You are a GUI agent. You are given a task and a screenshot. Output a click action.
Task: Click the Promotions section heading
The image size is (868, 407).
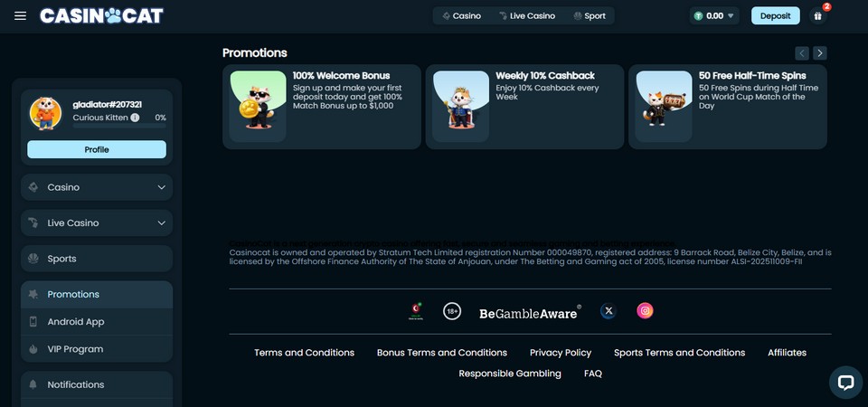[x=255, y=53]
